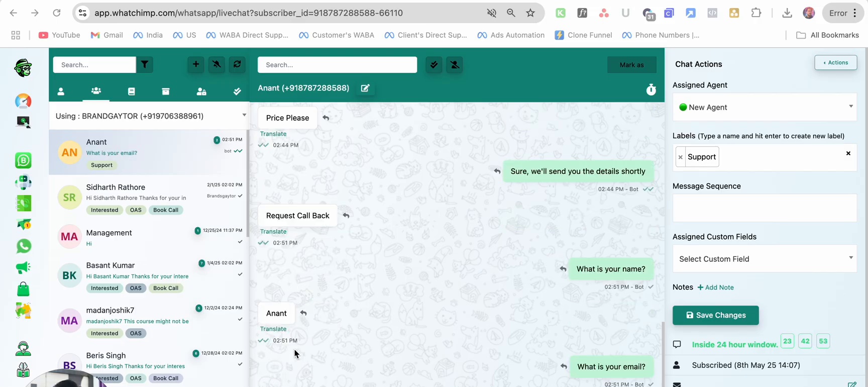Mute notifications with the bell-slash icon
This screenshot has width=868, height=387.
[216, 64]
